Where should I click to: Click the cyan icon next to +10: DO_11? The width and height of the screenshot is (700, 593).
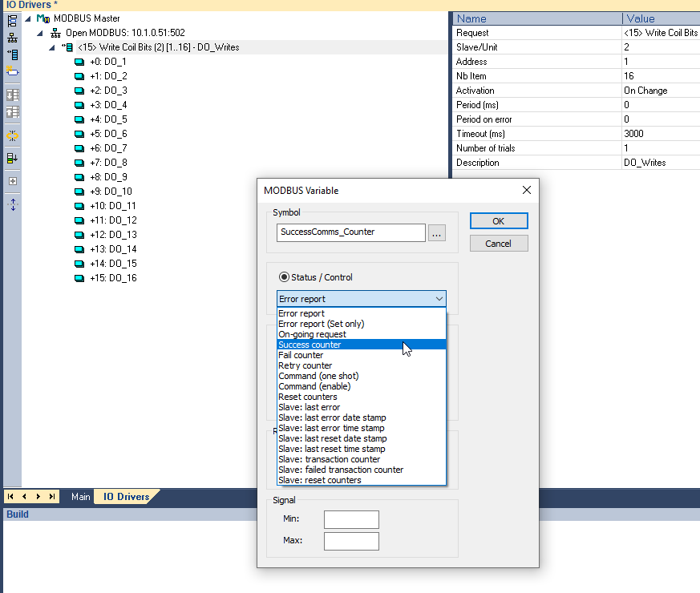(x=79, y=206)
